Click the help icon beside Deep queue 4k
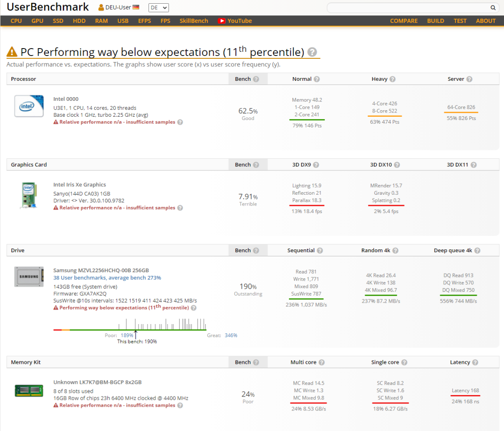Viewport: 504px width, 431px height. tap(477, 251)
